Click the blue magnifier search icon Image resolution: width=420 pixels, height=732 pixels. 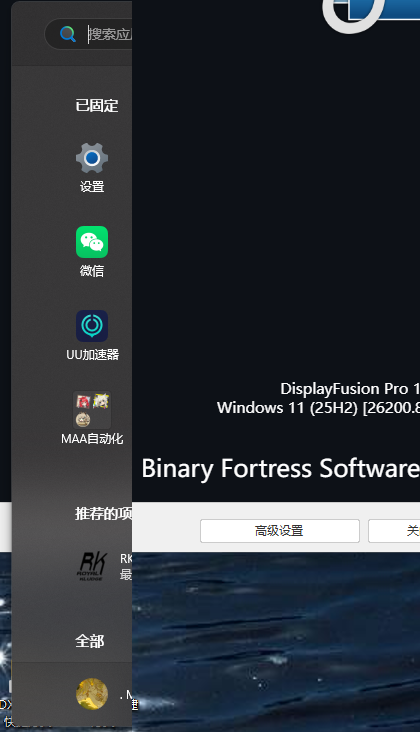tap(68, 34)
